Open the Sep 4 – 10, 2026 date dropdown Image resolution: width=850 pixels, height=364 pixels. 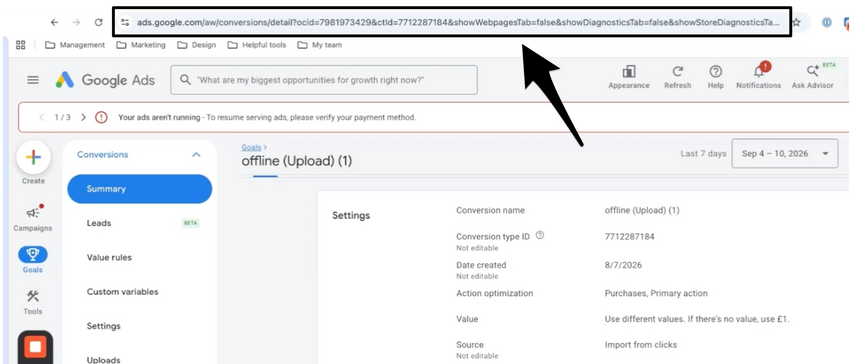pyautogui.click(x=785, y=154)
